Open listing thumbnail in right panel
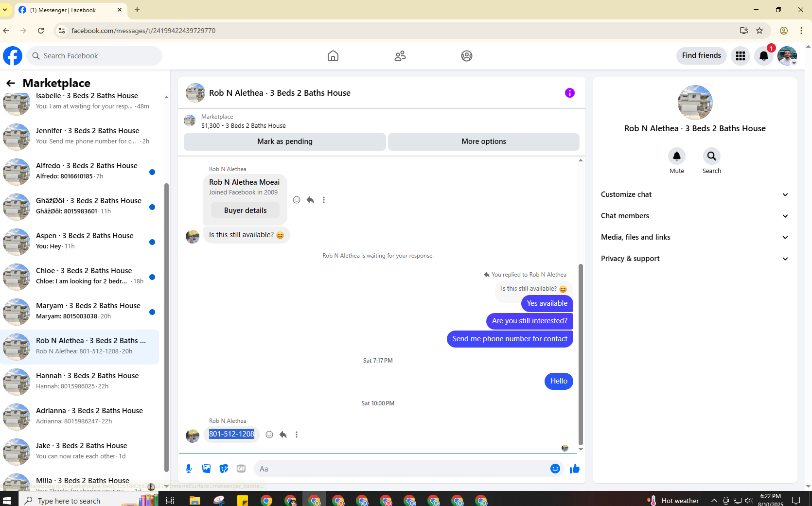812x506 pixels. [x=695, y=103]
